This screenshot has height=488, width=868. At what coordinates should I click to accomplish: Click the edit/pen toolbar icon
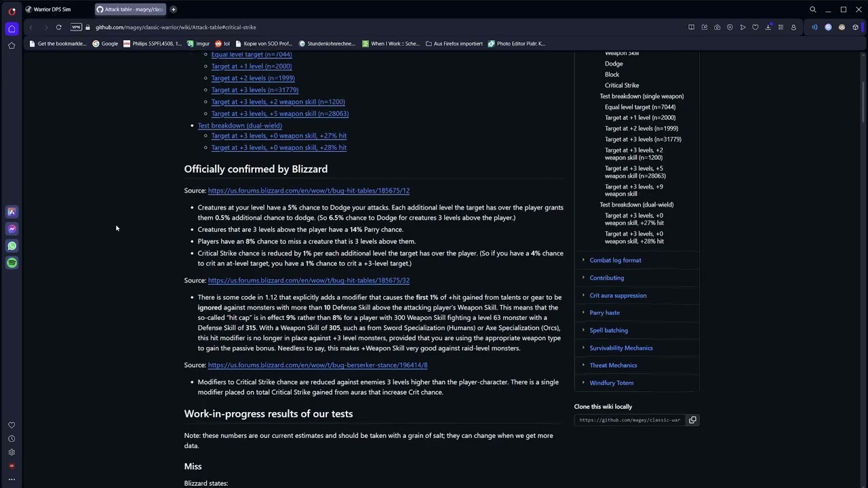(704, 27)
